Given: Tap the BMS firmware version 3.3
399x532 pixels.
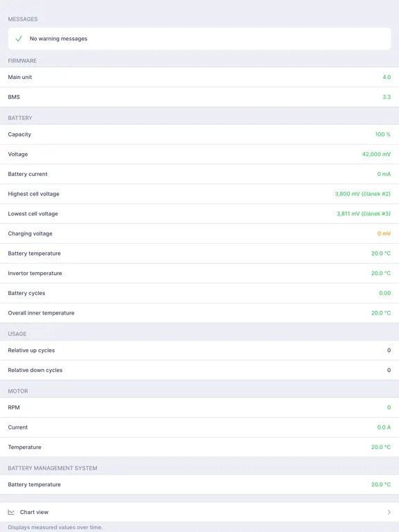Looking at the screenshot, I should pos(387,97).
